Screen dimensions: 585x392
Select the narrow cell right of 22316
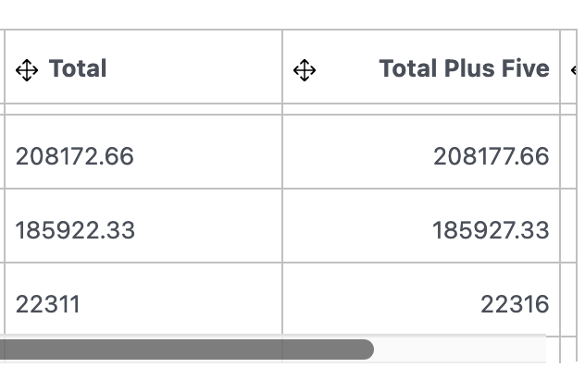[x=568, y=299]
